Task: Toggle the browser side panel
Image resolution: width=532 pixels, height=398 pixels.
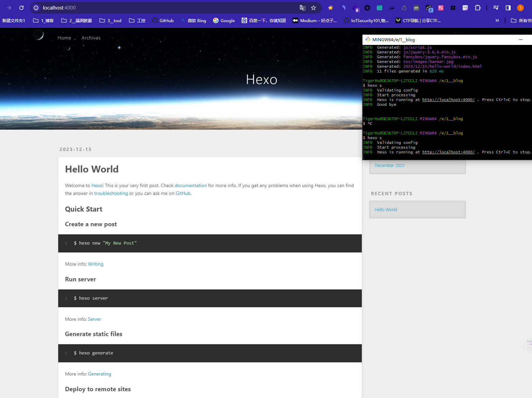Action: coord(508,8)
